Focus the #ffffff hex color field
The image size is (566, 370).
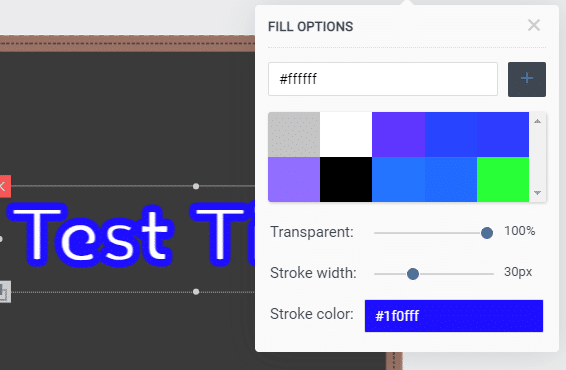tap(383, 79)
